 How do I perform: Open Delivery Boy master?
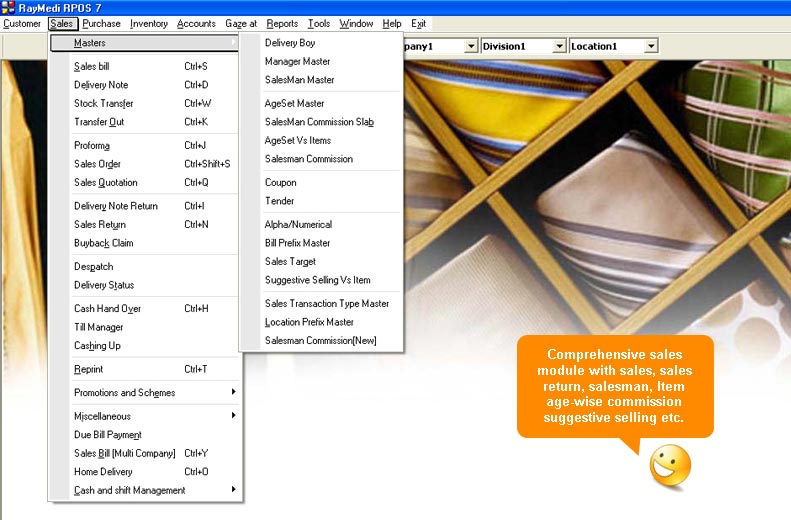click(321, 43)
